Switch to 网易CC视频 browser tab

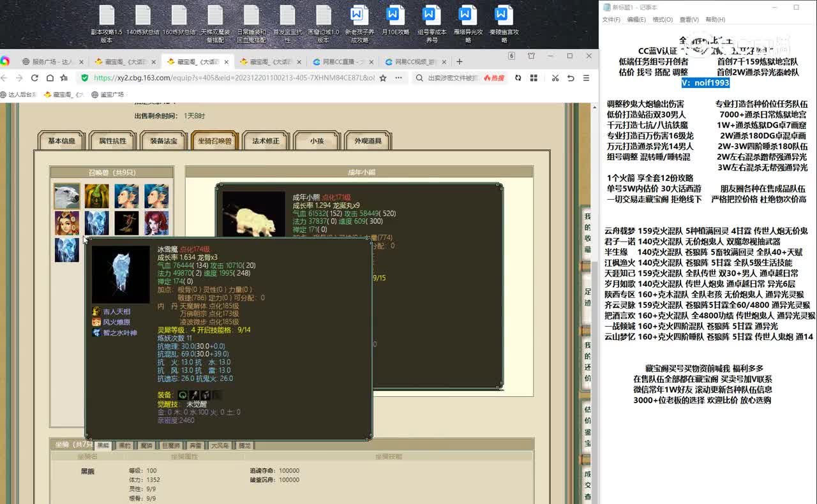(415, 62)
